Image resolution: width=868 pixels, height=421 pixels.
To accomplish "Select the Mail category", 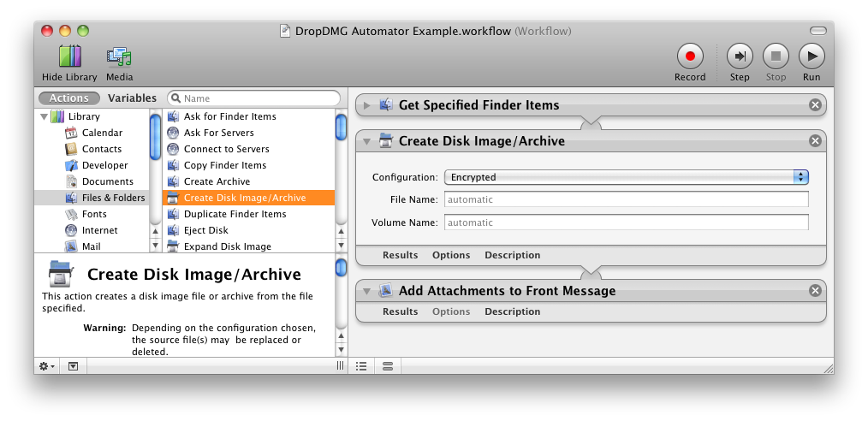I will (x=91, y=246).
